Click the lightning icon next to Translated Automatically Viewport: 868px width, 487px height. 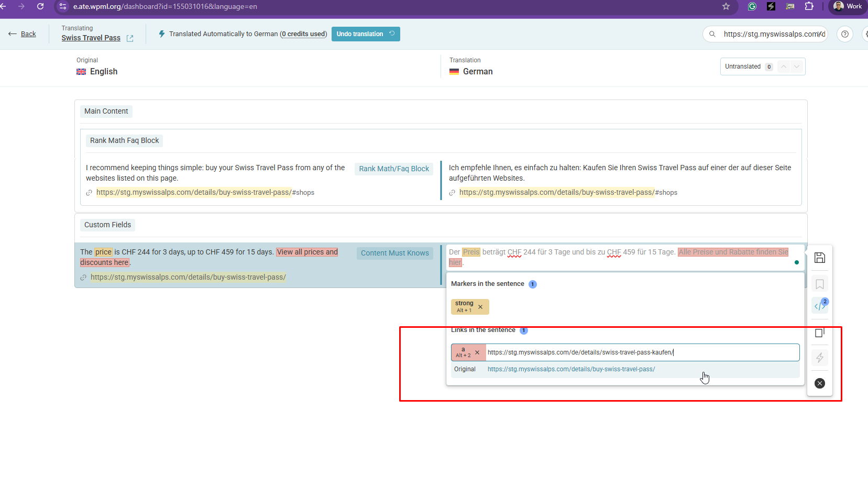(x=162, y=34)
